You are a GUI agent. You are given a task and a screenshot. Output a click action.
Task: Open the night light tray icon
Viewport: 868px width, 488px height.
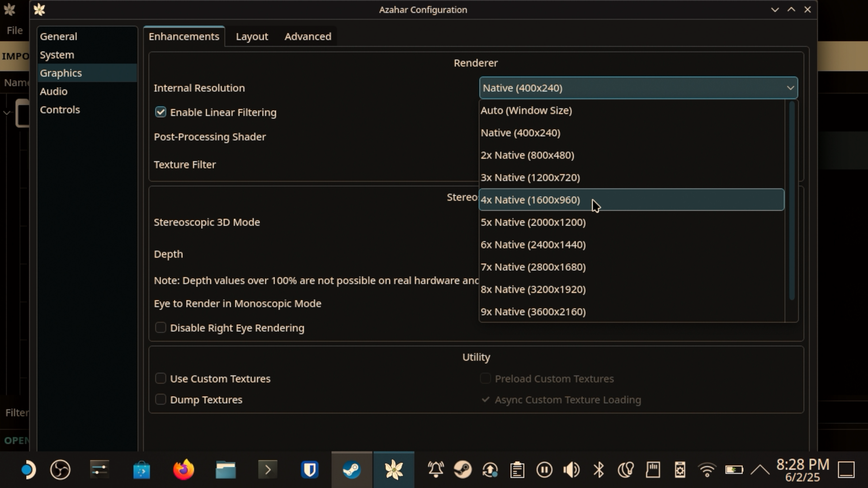click(626, 470)
